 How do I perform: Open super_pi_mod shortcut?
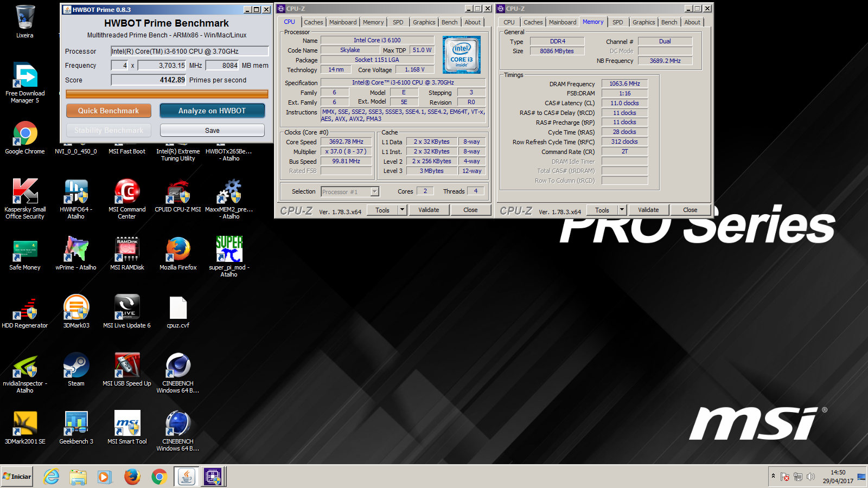(x=229, y=257)
